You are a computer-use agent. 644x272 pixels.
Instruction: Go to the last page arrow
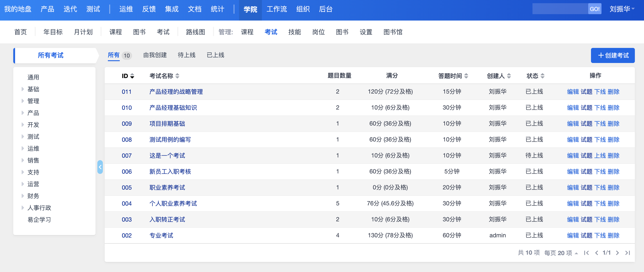click(627, 253)
